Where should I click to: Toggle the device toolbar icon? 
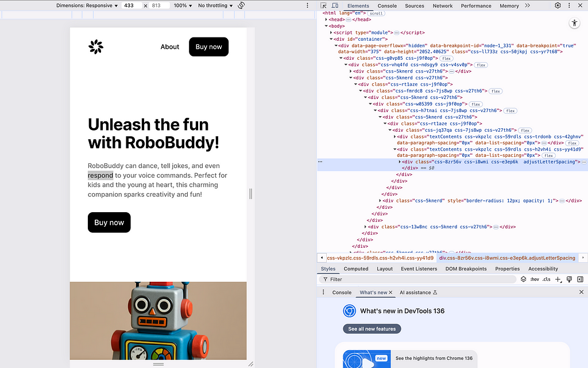tap(335, 6)
